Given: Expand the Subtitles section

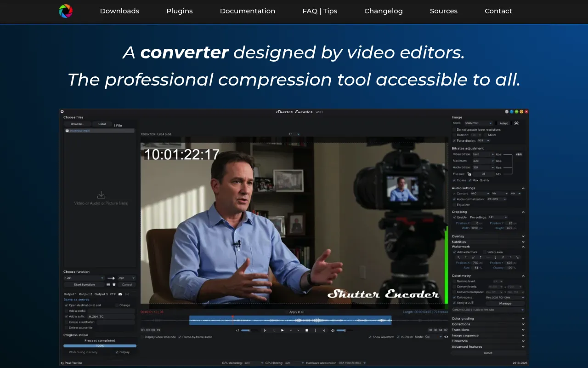Looking at the screenshot, I should (x=488, y=241).
